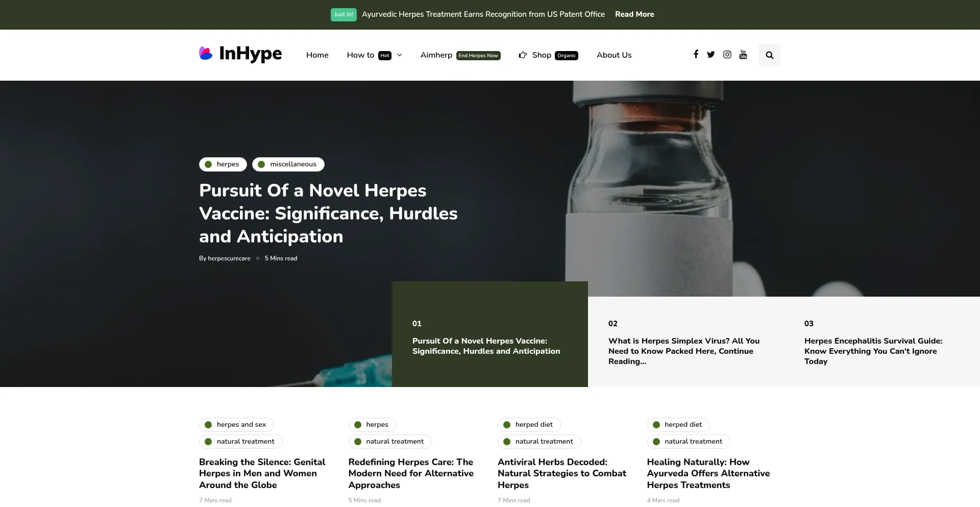The image size is (980, 507).
Task: Expand the How to dropdown menu
Action: point(400,55)
